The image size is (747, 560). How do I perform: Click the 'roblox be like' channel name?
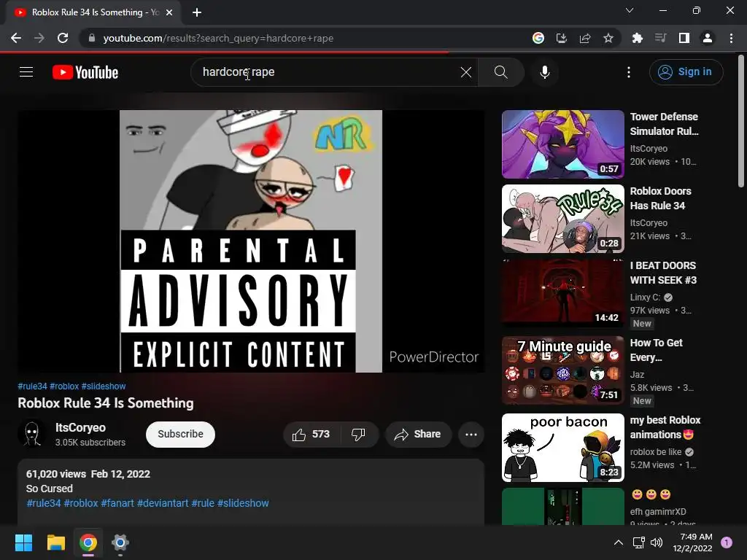pos(656,451)
